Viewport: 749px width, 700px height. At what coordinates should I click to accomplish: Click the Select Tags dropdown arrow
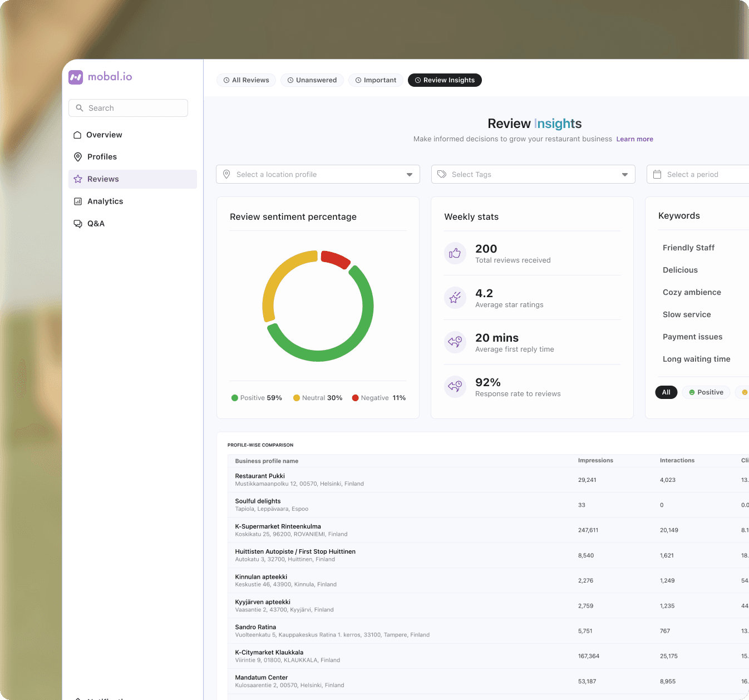[625, 175]
